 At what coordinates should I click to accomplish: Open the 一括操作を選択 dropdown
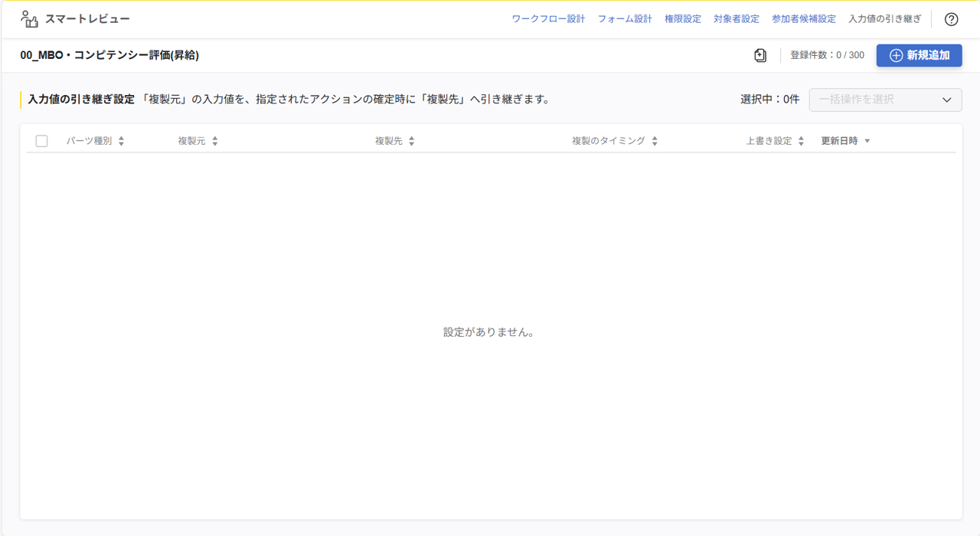885,100
